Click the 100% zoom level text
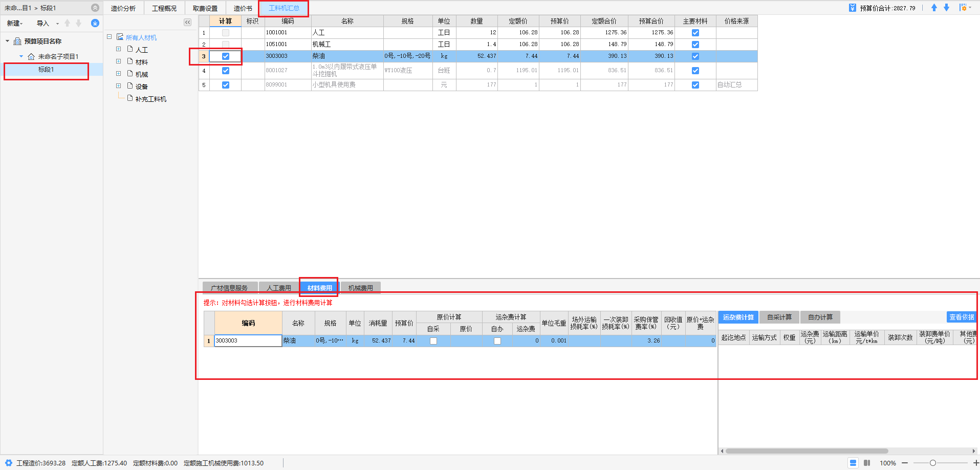Image resolution: width=980 pixels, height=470 pixels. click(x=888, y=463)
